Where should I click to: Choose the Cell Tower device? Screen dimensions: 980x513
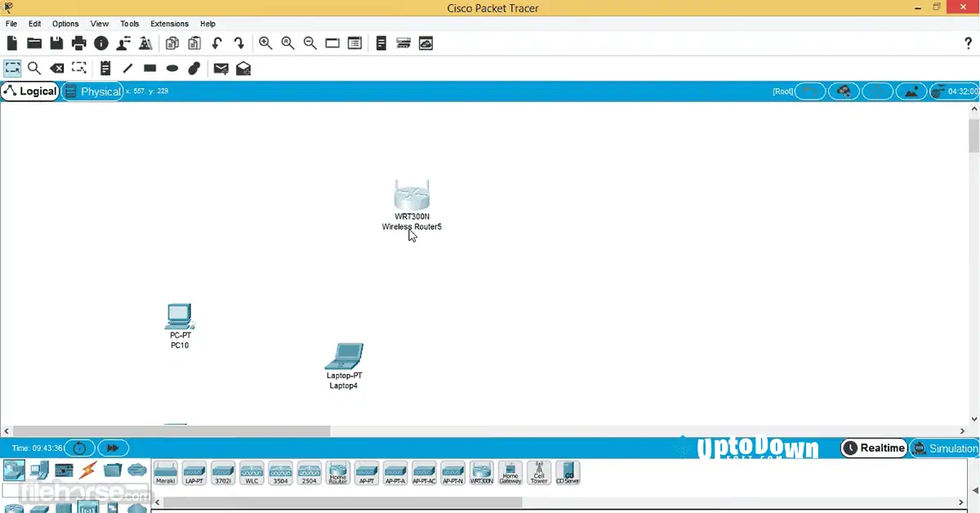point(538,474)
